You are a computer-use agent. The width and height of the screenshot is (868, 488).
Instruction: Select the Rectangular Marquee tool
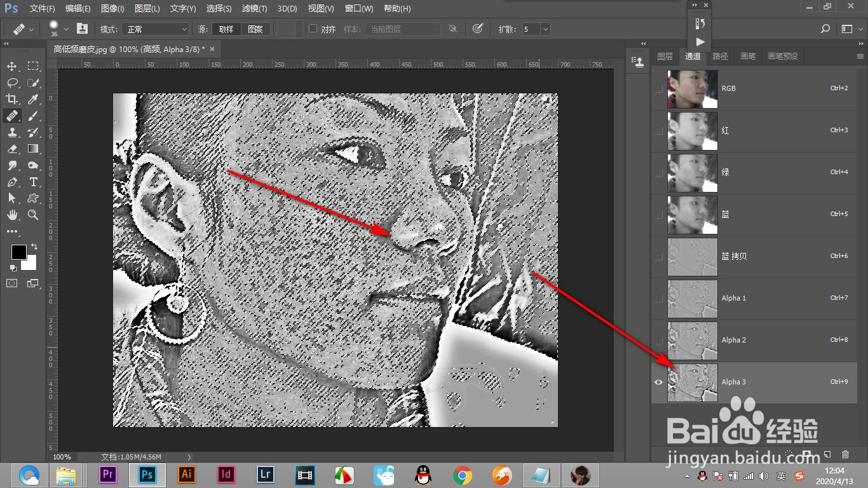[x=33, y=66]
